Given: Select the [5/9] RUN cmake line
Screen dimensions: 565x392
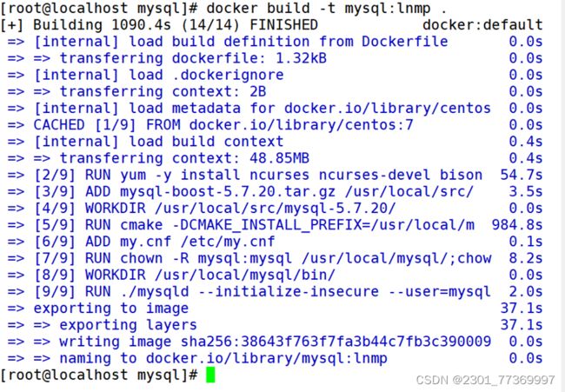Looking at the screenshot, I should [276, 225].
